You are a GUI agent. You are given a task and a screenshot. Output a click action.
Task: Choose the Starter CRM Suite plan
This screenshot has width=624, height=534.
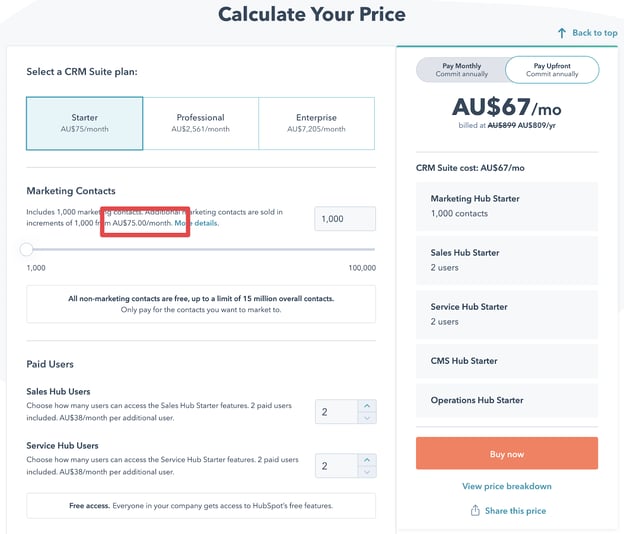tap(85, 123)
